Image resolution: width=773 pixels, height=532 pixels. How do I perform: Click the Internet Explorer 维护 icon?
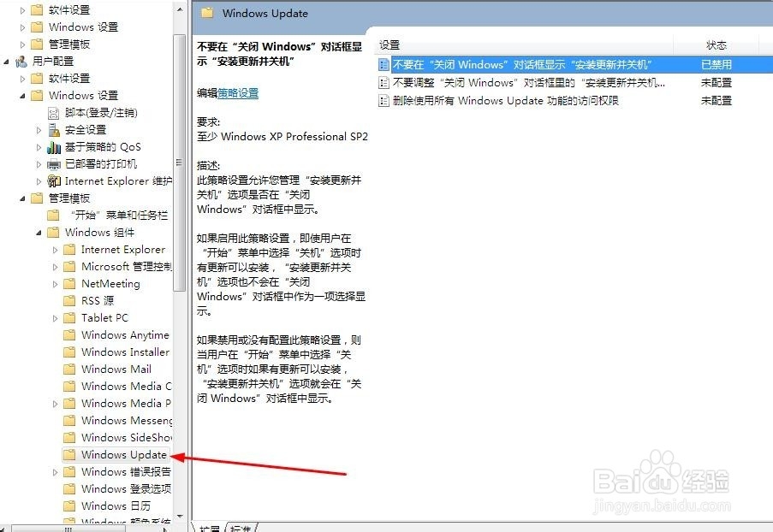tap(54, 181)
